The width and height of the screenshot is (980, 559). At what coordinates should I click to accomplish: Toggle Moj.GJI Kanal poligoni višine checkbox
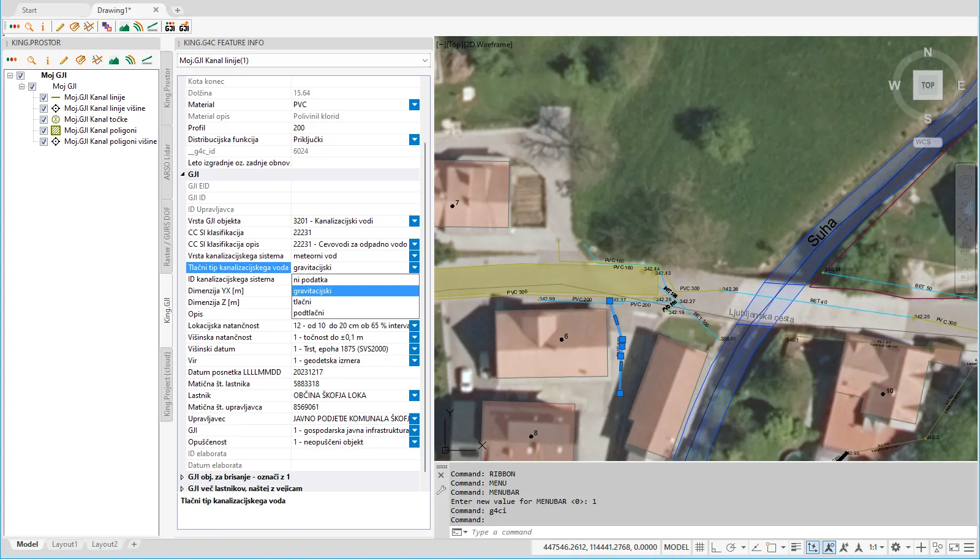click(x=43, y=141)
